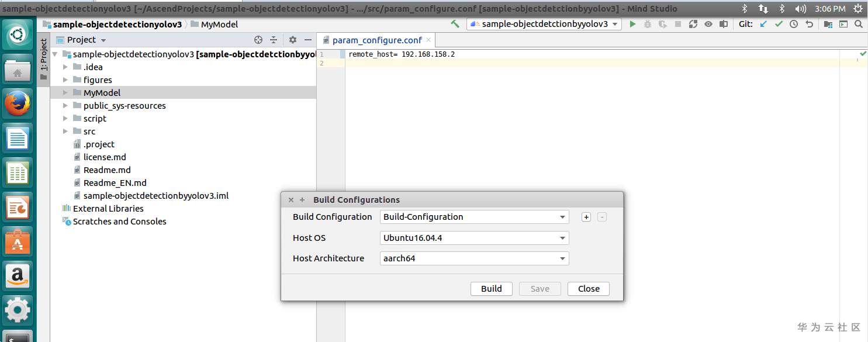Select Readme_EN.md in the project tree

click(x=115, y=183)
